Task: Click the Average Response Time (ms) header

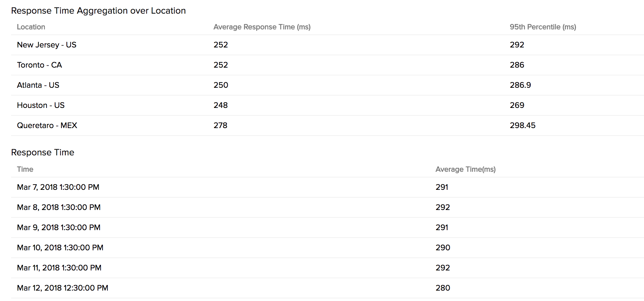Action: (262, 27)
